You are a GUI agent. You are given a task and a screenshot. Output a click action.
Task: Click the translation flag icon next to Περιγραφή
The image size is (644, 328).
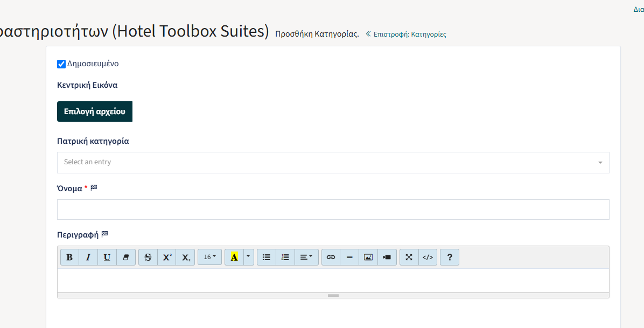point(105,234)
